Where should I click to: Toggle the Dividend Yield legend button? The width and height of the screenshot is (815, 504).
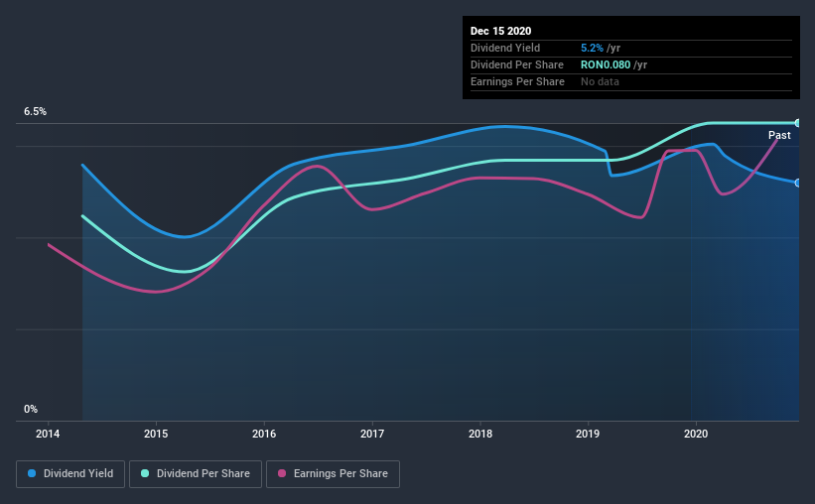[70, 474]
